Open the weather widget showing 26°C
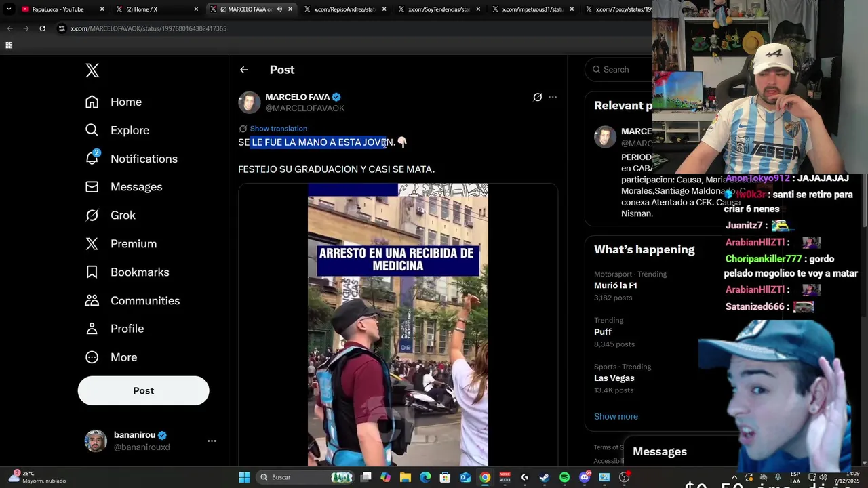The height and width of the screenshot is (488, 868). point(39,477)
